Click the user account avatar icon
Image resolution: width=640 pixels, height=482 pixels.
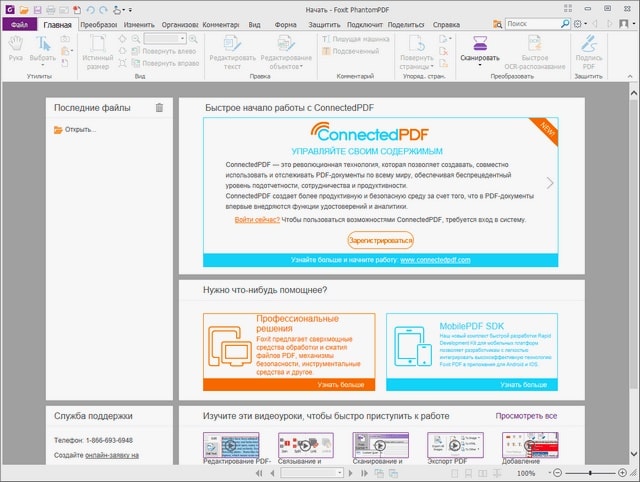[624, 24]
